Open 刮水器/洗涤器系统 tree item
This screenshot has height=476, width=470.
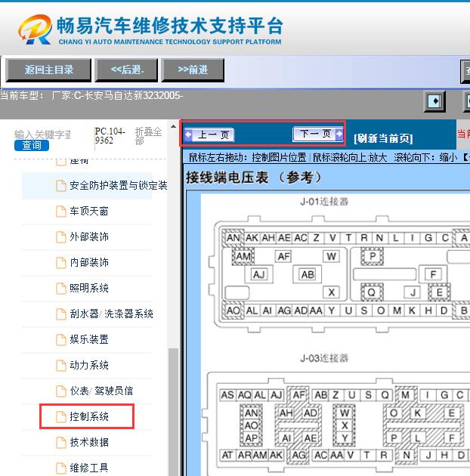click(111, 314)
